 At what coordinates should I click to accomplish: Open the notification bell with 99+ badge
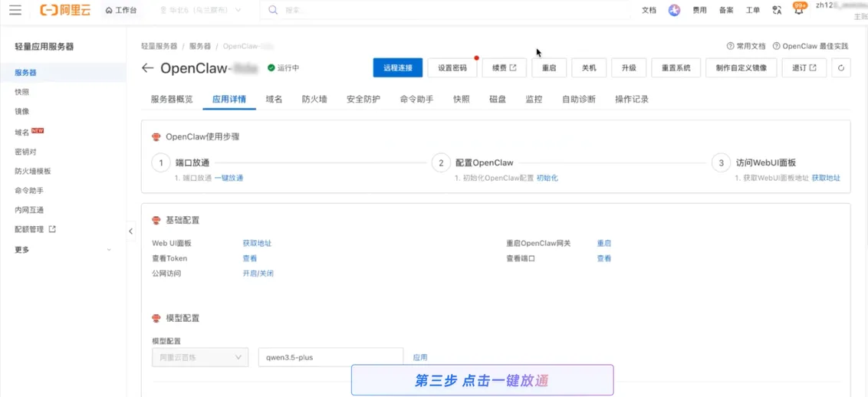(798, 9)
